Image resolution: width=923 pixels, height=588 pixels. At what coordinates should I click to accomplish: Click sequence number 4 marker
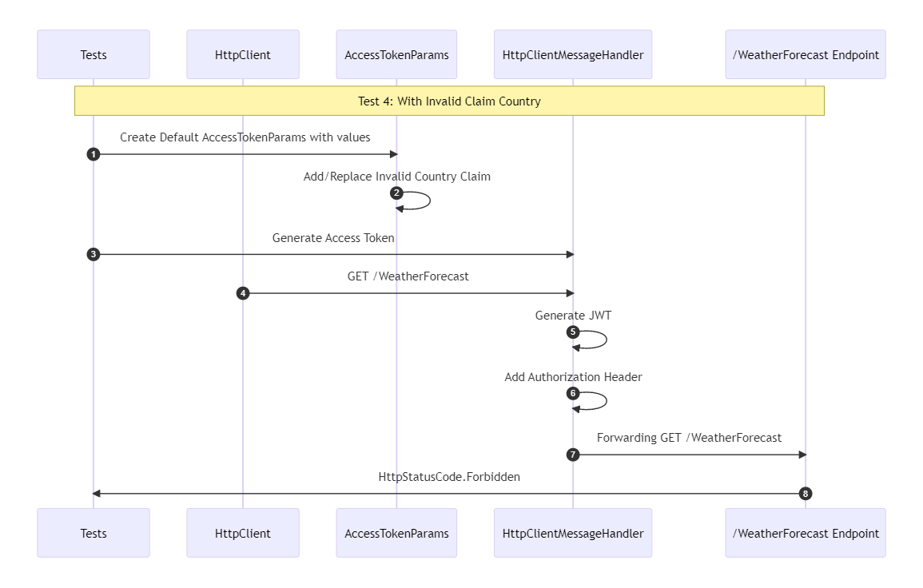coord(242,293)
